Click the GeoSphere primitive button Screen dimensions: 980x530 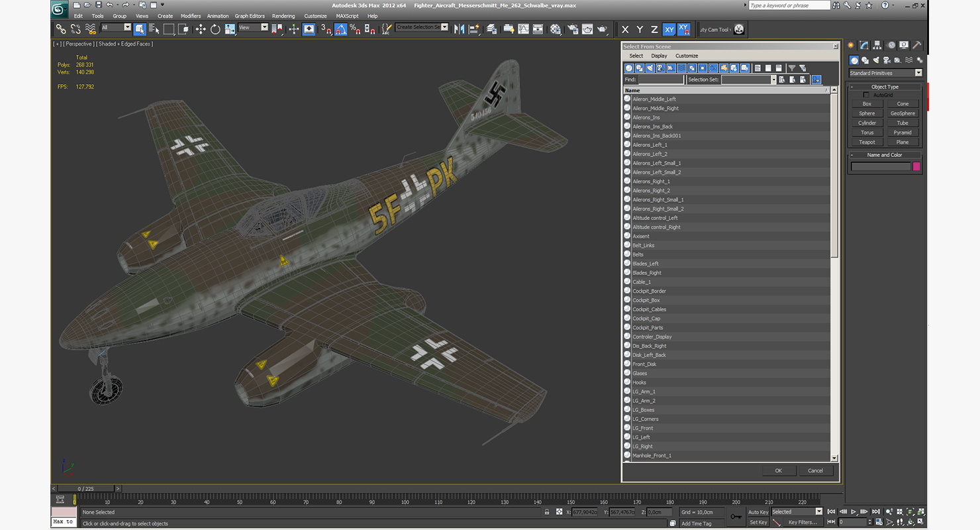click(903, 113)
